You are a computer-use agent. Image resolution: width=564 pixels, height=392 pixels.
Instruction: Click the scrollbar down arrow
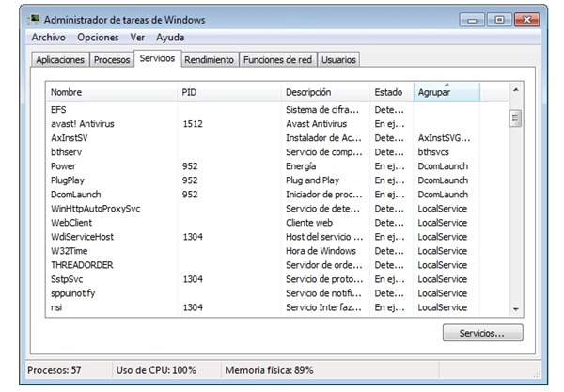516,309
